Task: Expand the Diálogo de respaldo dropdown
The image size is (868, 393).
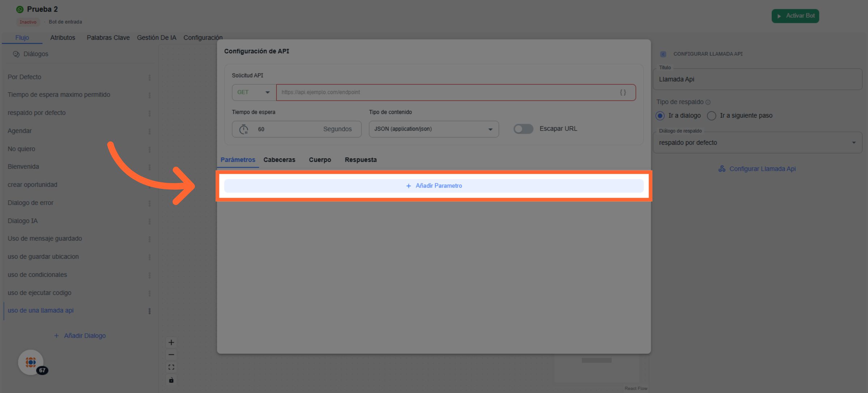Action: pyautogui.click(x=757, y=143)
